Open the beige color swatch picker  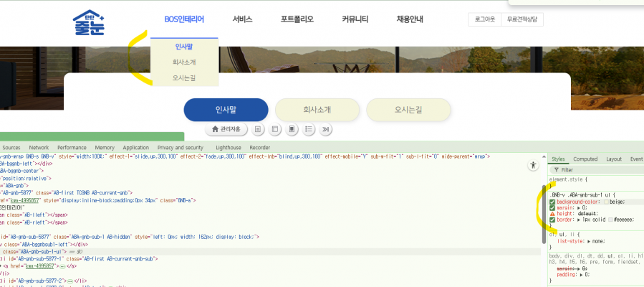tap(605, 202)
